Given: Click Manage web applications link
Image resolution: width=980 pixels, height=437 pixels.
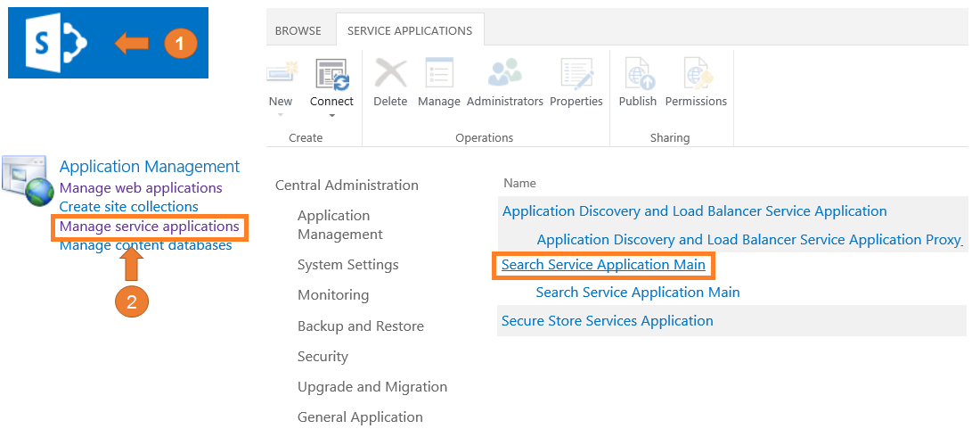Looking at the screenshot, I should click(x=141, y=188).
